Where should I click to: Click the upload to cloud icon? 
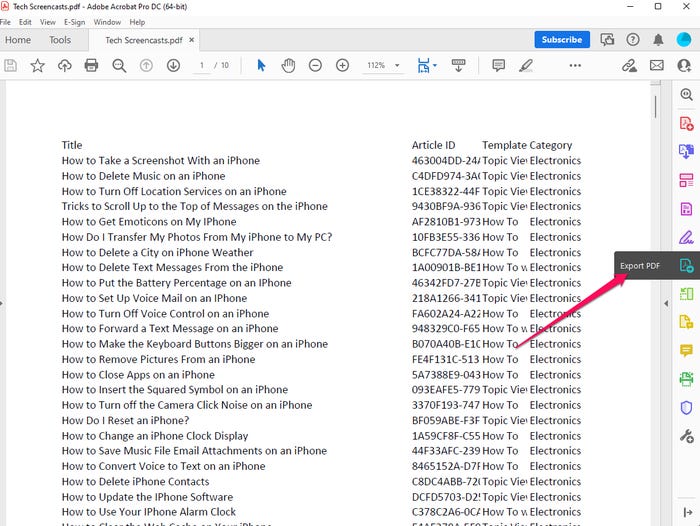click(x=65, y=66)
